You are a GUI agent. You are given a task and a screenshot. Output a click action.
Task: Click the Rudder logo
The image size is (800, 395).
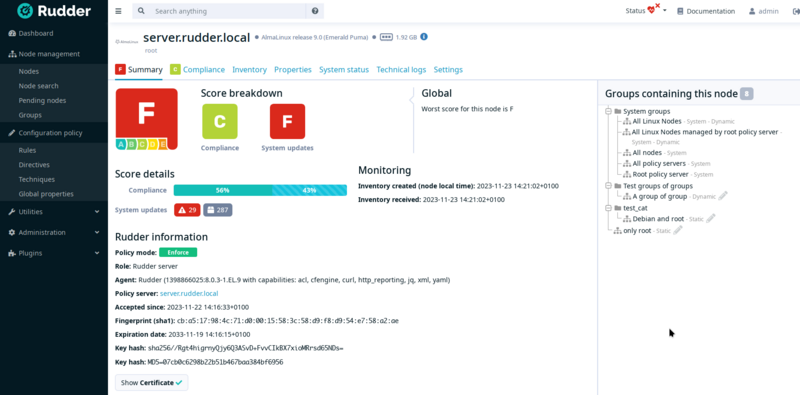pyautogui.click(x=54, y=11)
